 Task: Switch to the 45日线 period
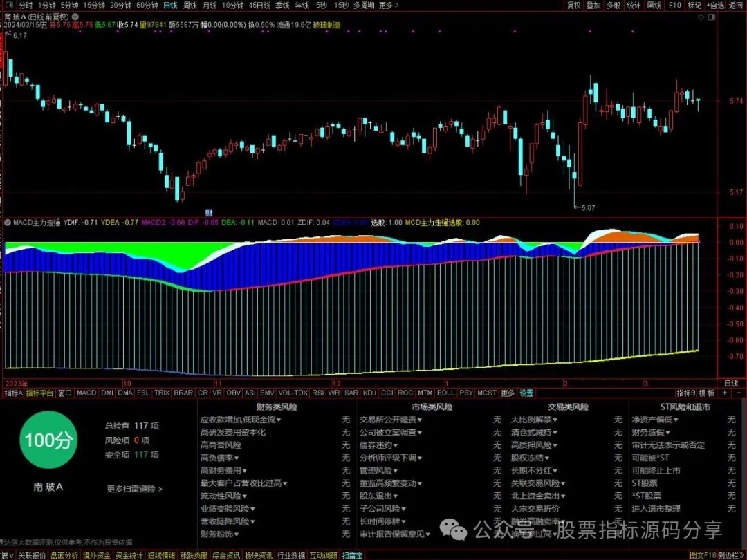[x=259, y=6]
